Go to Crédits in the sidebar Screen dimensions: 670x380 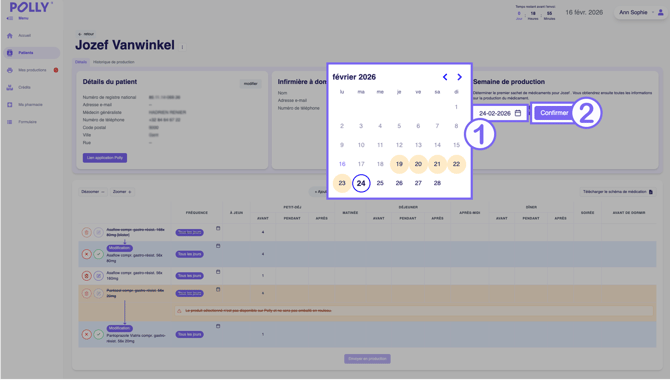tap(24, 87)
